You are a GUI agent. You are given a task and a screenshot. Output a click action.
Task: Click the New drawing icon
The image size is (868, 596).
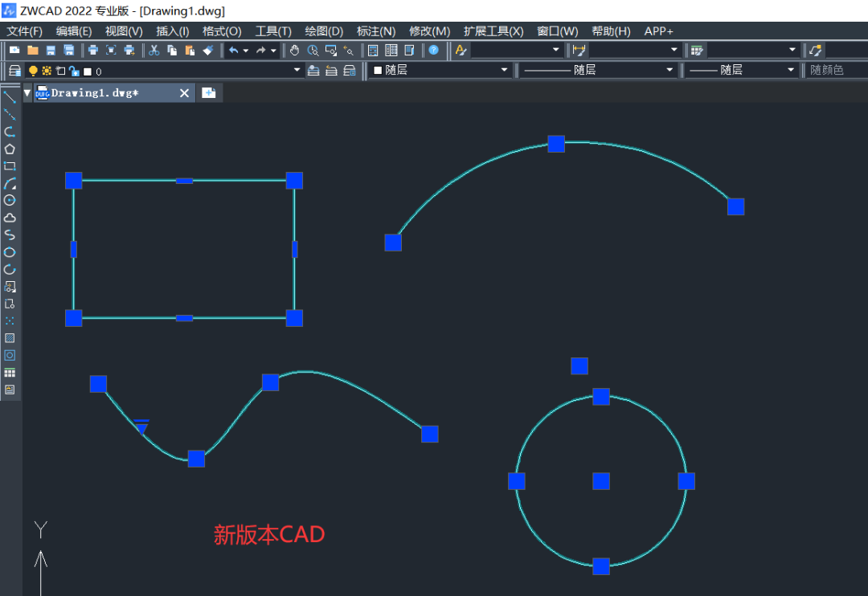(15, 51)
